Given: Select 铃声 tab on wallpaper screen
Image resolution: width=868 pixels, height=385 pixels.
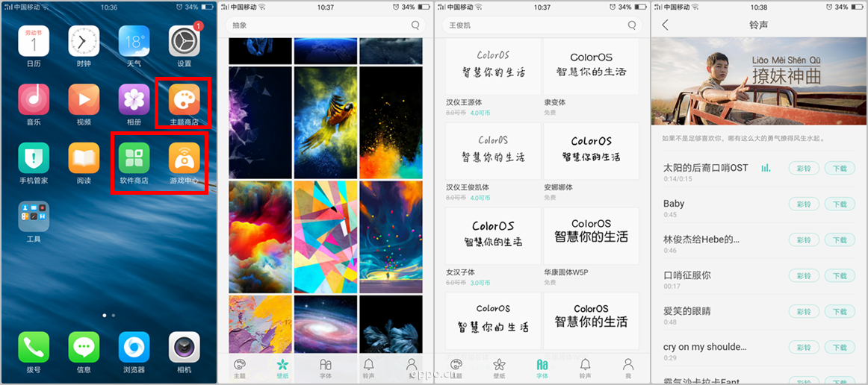Looking at the screenshot, I should tap(368, 368).
